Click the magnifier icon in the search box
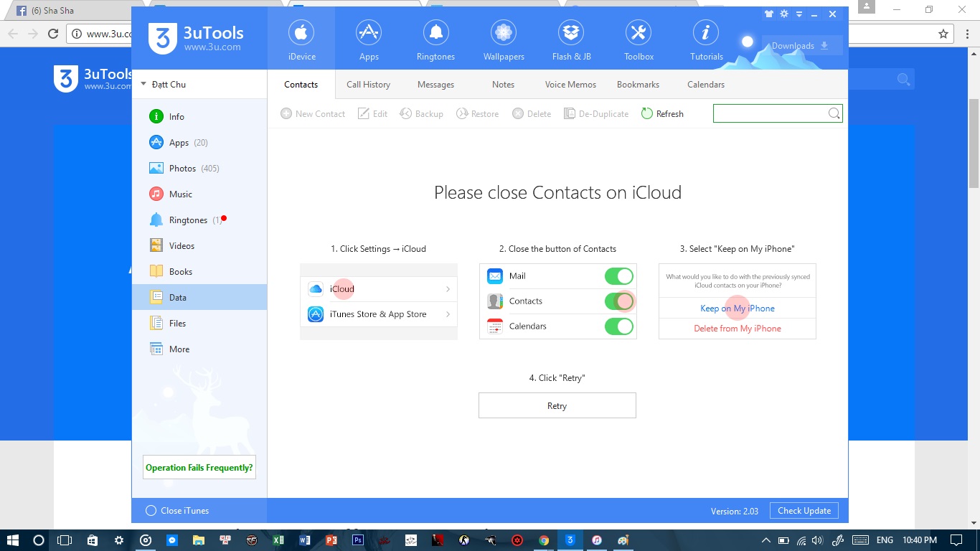This screenshot has width=980, height=551. (834, 113)
